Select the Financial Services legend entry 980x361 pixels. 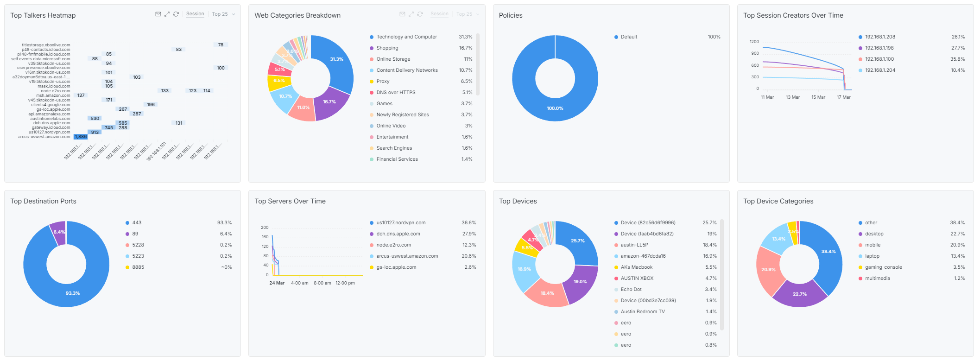point(421,159)
